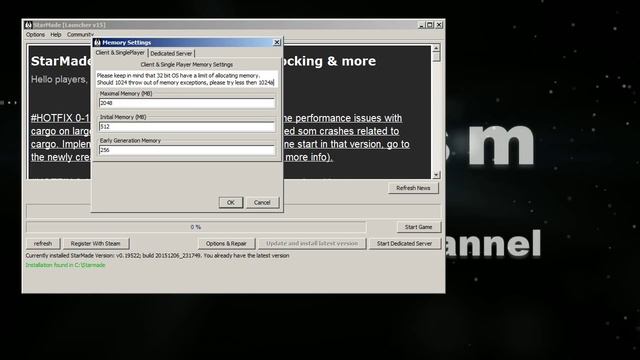Select the Client & SinglePlayer tab
640x360 pixels.
click(x=120, y=53)
